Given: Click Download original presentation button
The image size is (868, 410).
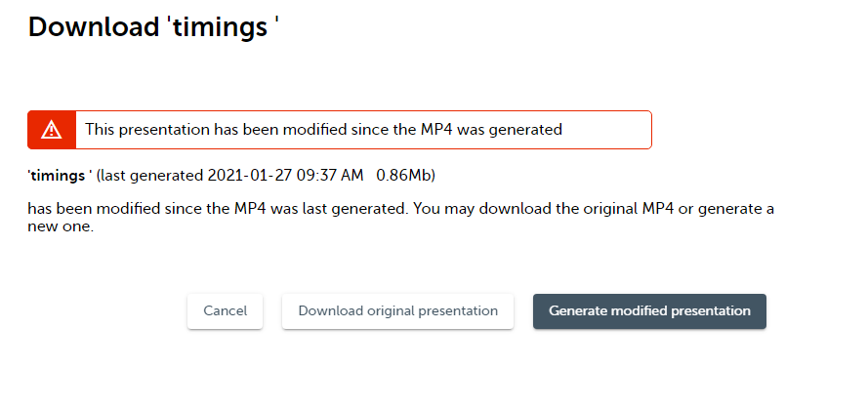Looking at the screenshot, I should click(397, 311).
